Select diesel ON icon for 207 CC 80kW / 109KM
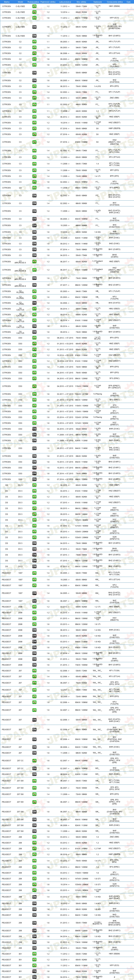The width and height of the screenshot is (134, 980). pyautogui.click(x=34, y=768)
